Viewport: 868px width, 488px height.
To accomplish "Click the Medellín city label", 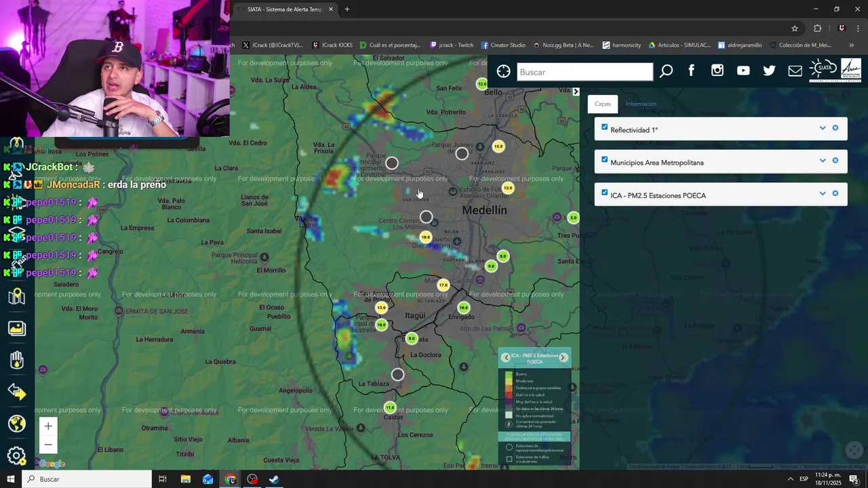I will 484,210.
